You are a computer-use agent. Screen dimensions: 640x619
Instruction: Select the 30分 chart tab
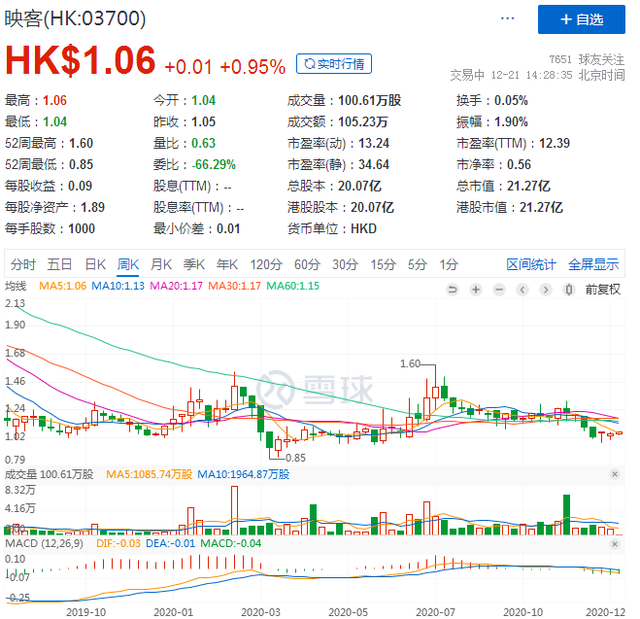point(345,264)
